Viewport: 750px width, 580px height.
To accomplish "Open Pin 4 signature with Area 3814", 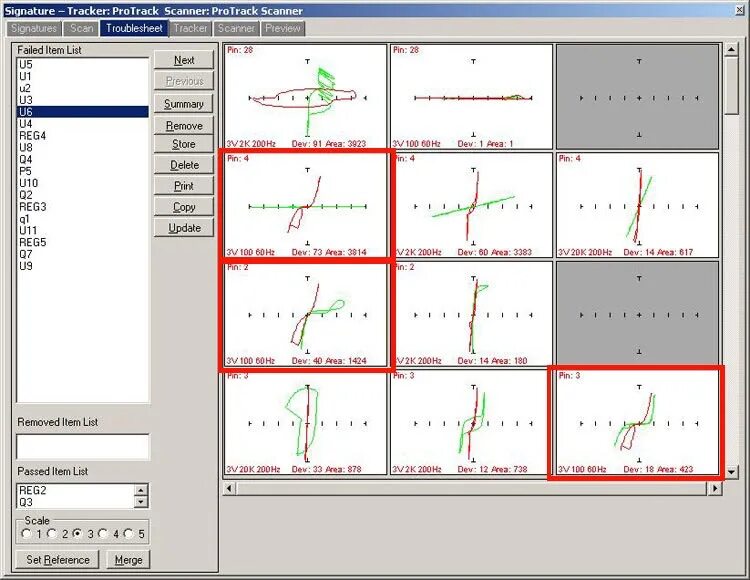I will [305, 205].
